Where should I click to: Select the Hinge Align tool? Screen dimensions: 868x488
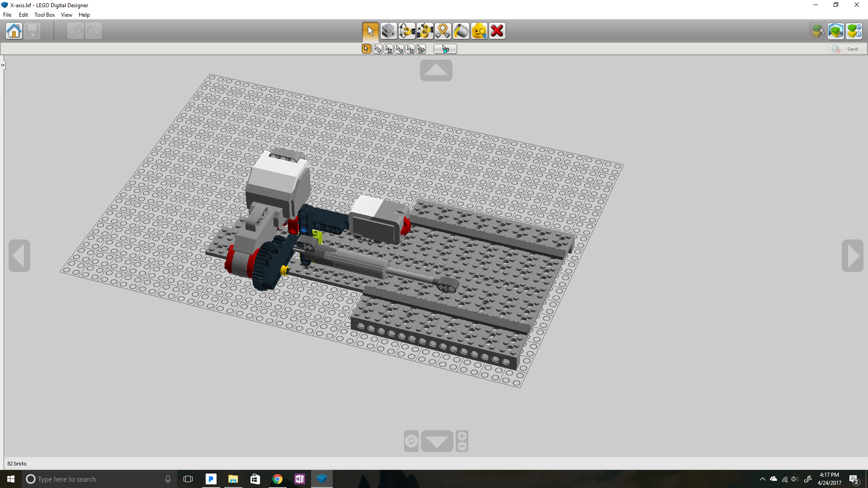[425, 31]
